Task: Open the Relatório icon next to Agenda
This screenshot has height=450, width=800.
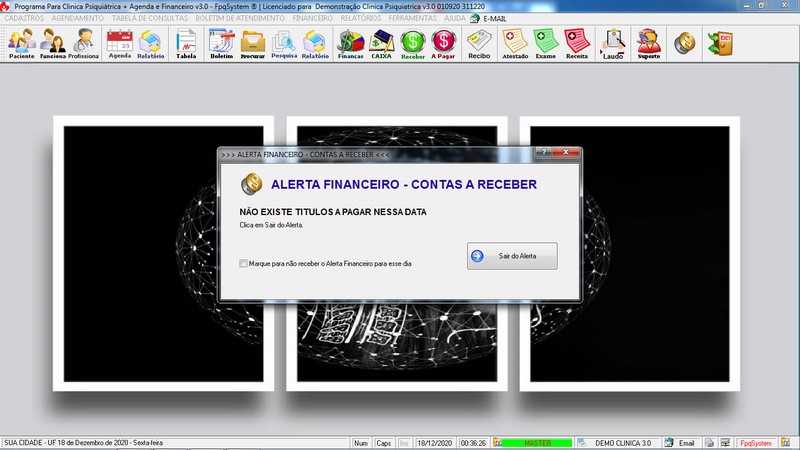Action: (151, 44)
